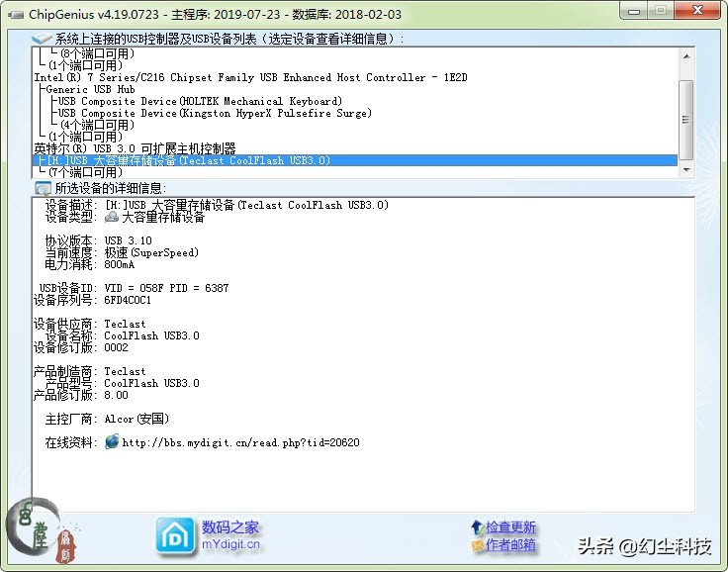The height and width of the screenshot is (572, 728).
Task: Minimize the ChipGenius window
Action: [634, 11]
